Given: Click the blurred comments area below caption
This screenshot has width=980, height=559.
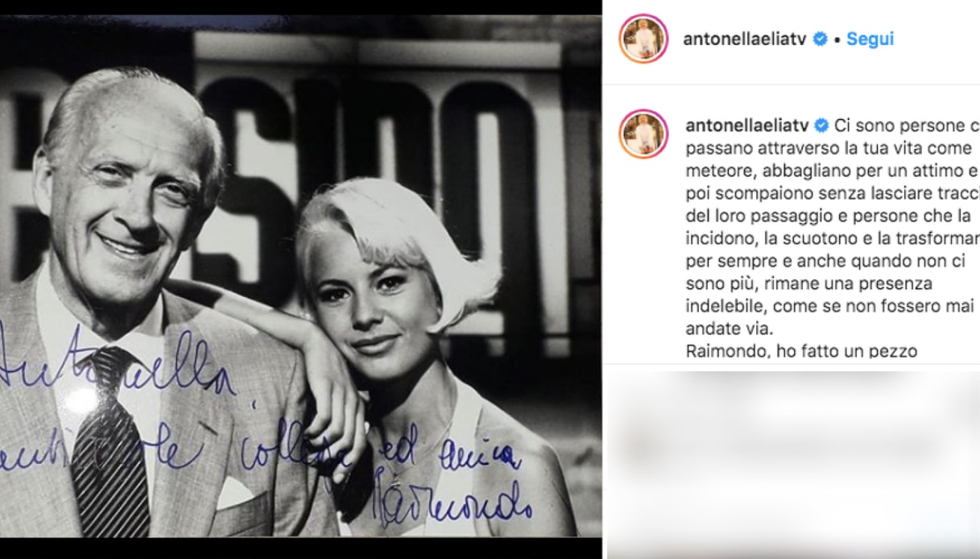Looking at the screenshot, I should coord(792,461).
